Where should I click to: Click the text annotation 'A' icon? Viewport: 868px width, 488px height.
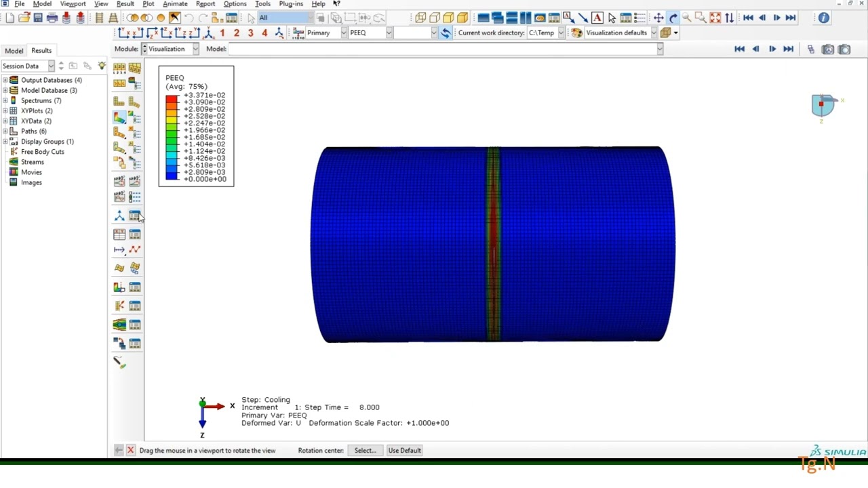click(x=597, y=18)
